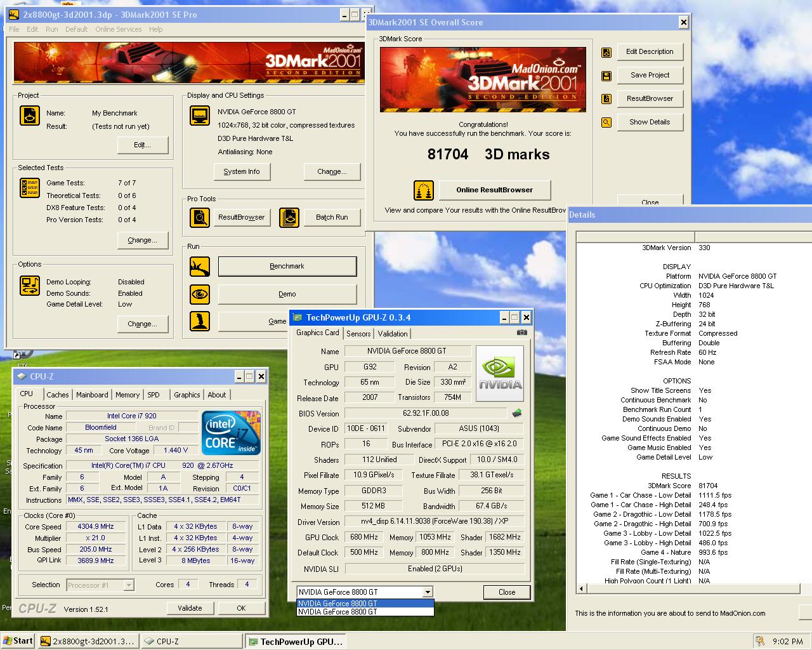Image resolution: width=812 pixels, height=650 pixels.
Task: Click the Show Details magnifier icon
Action: [606, 123]
